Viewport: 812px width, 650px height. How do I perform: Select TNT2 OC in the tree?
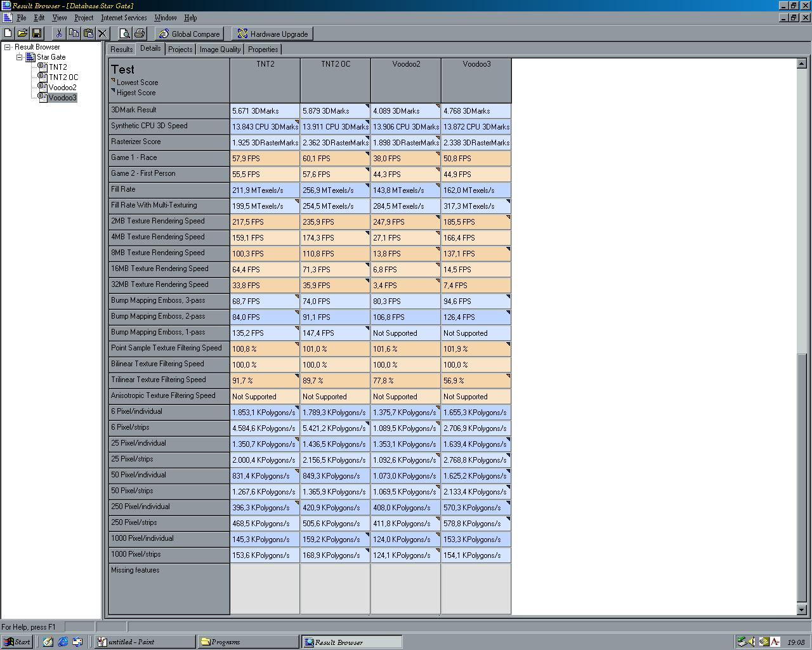click(63, 77)
